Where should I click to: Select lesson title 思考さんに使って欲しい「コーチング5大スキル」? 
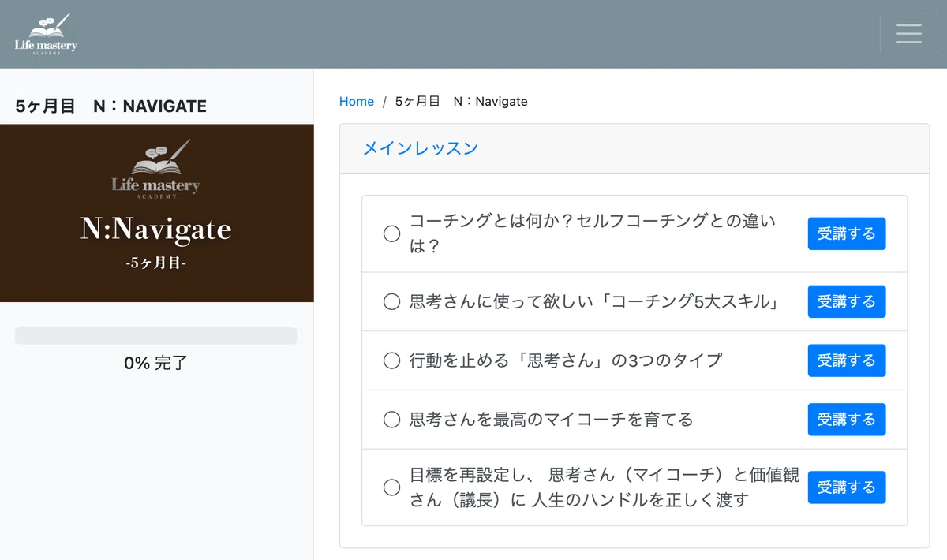coord(594,301)
